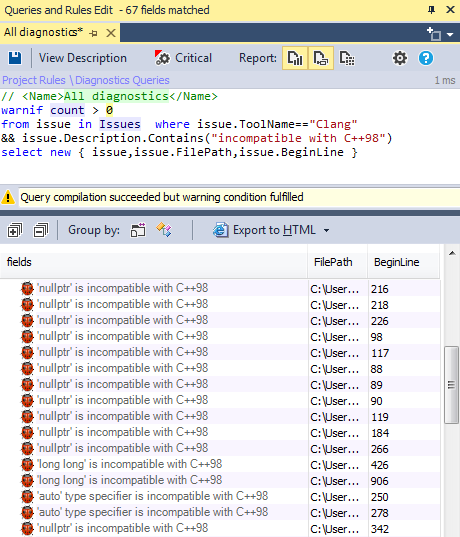Click the second Group by icon

pyautogui.click(x=164, y=230)
